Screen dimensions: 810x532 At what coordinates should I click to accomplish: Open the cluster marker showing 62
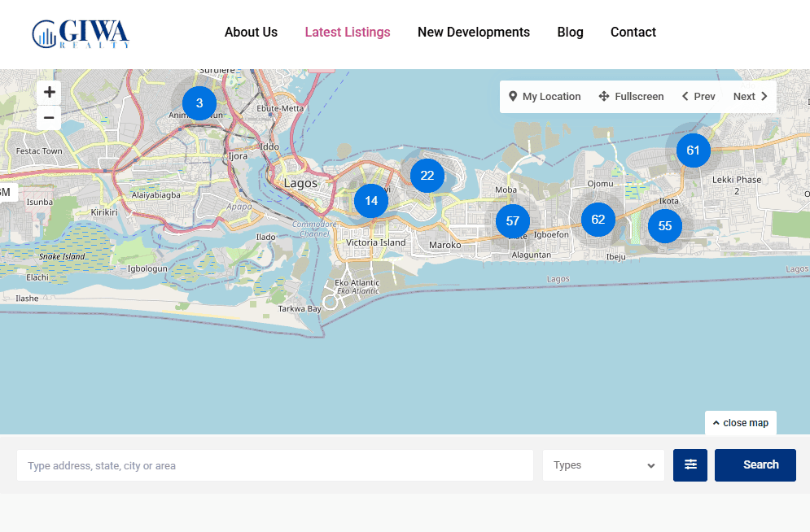coord(598,220)
